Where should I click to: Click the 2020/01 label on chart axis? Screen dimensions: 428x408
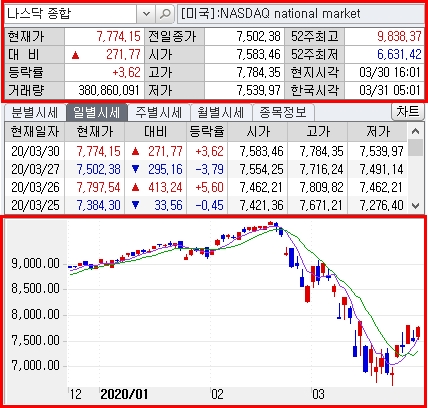124,394
